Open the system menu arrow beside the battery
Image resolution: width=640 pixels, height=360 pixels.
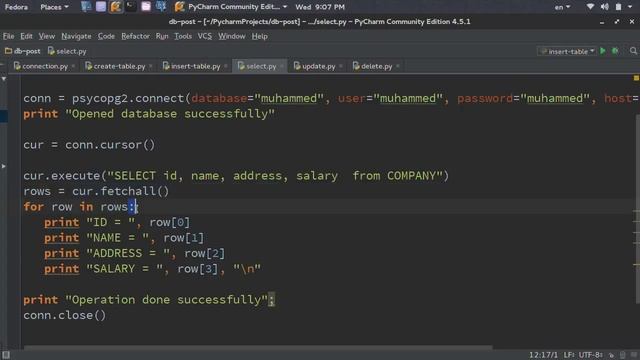coord(631,7)
